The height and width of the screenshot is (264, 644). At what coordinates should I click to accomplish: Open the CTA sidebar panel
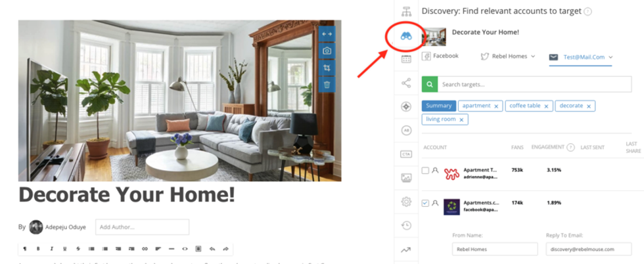[x=406, y=154]
